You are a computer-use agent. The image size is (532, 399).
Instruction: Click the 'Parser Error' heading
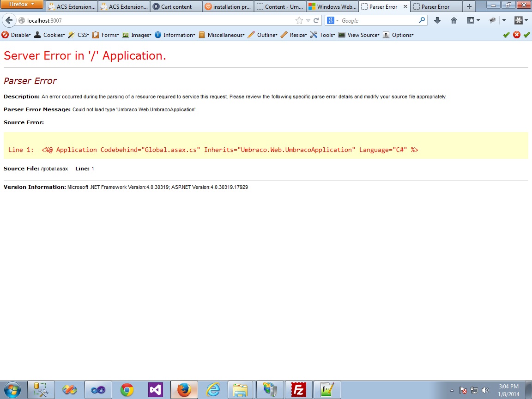30,81
